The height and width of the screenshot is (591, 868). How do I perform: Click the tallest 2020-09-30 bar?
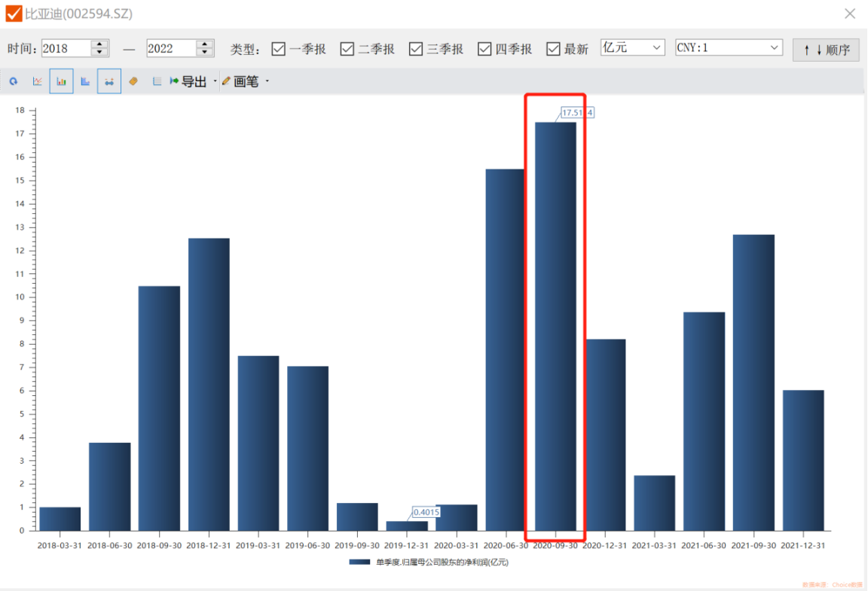point(555,327)
